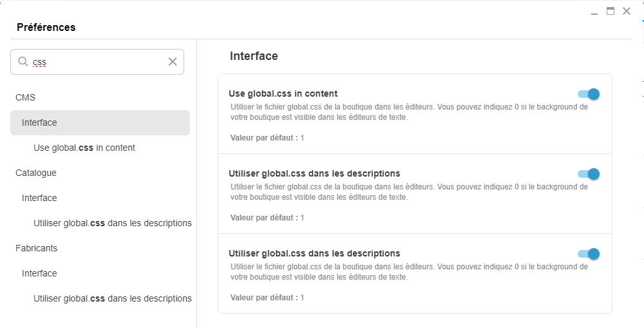Clear the search field with the X icon
The height and width of the screenshot is (328, 644).
[173, 62]
